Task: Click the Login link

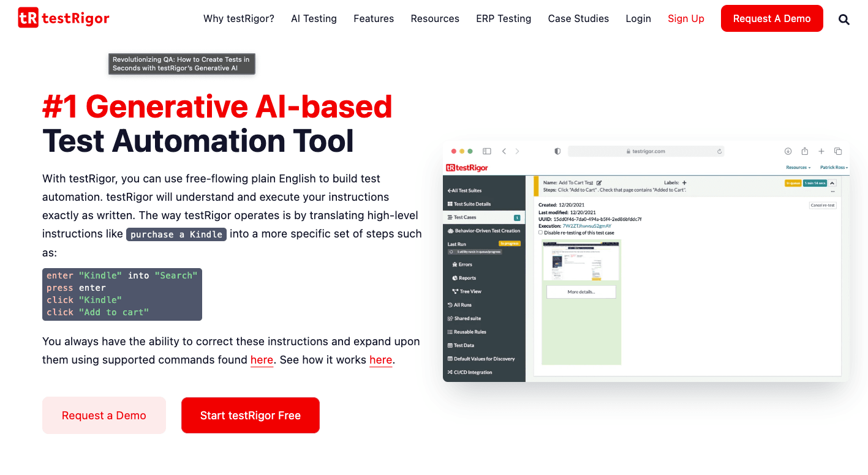Action: point(638,18)
